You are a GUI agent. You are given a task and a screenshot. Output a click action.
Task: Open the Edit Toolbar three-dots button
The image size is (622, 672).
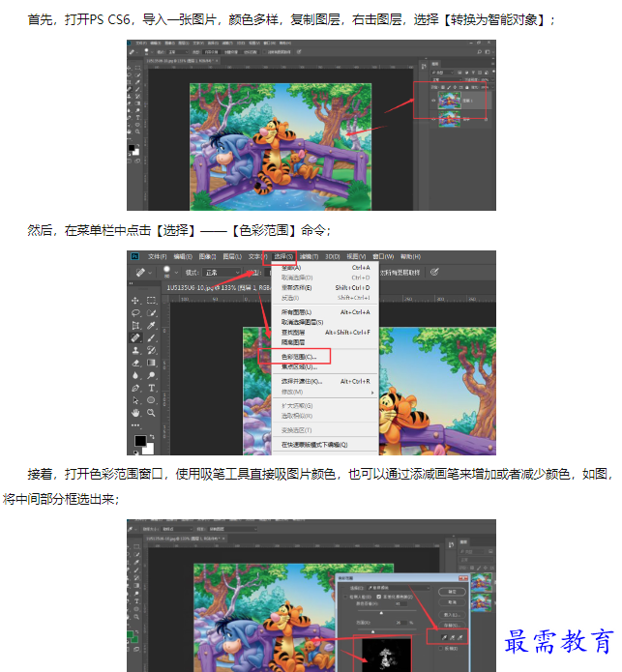(x=135, y=425)
